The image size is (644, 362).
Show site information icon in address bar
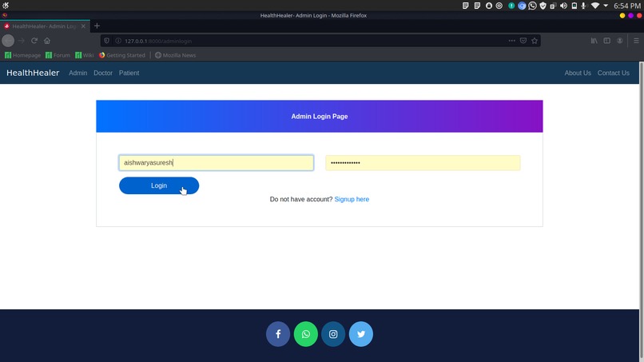(x=118, y=41)
